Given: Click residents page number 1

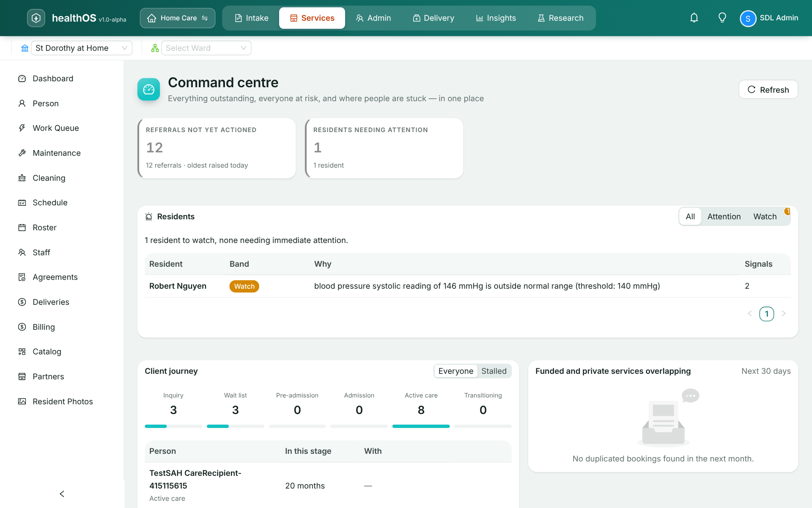Looking at the screenshot, I should (766, 314).
